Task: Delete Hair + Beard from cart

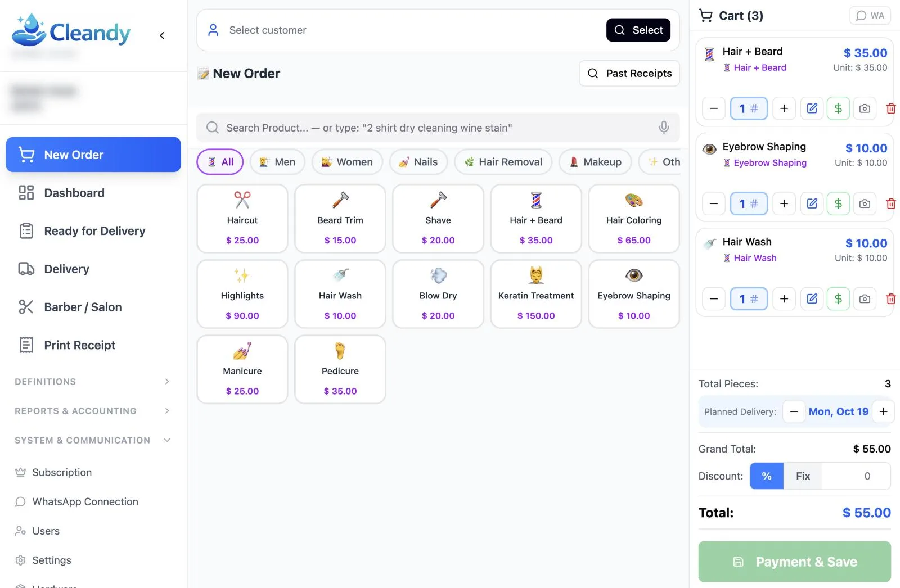Action: (890, 108)
